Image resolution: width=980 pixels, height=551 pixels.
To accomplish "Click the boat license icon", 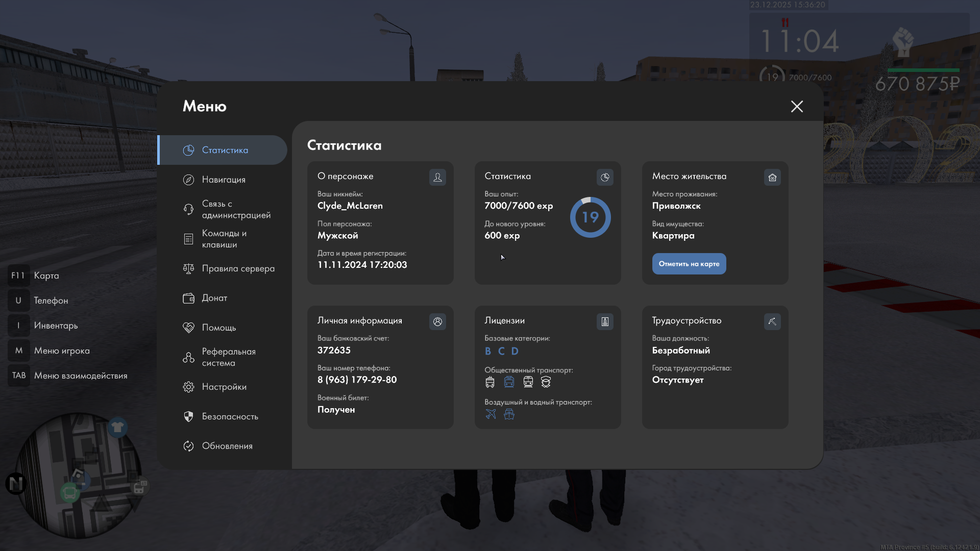I will pos(509,414).
